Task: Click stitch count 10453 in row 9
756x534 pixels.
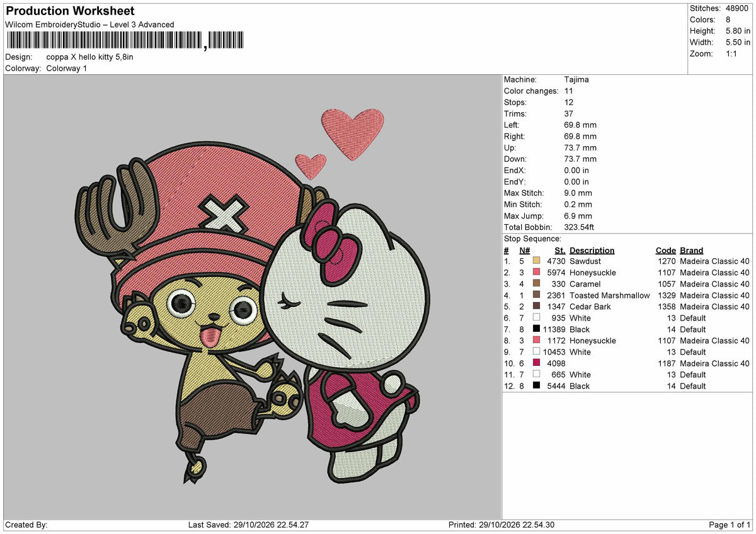Action: click(x=554, y=351)
